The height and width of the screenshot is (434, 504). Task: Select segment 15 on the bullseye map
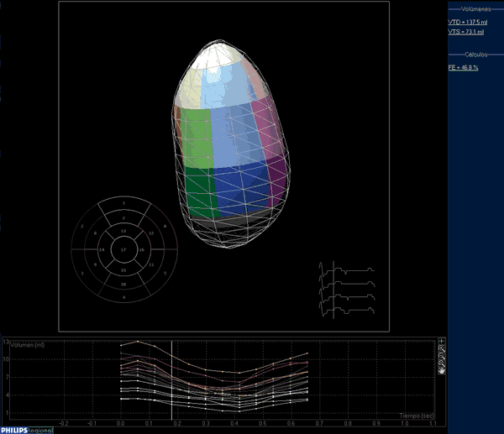(123, 270)
